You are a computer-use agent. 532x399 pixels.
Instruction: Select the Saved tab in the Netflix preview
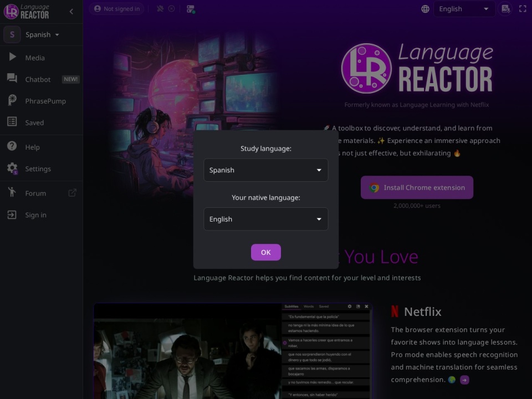click(x=324, y=306)
